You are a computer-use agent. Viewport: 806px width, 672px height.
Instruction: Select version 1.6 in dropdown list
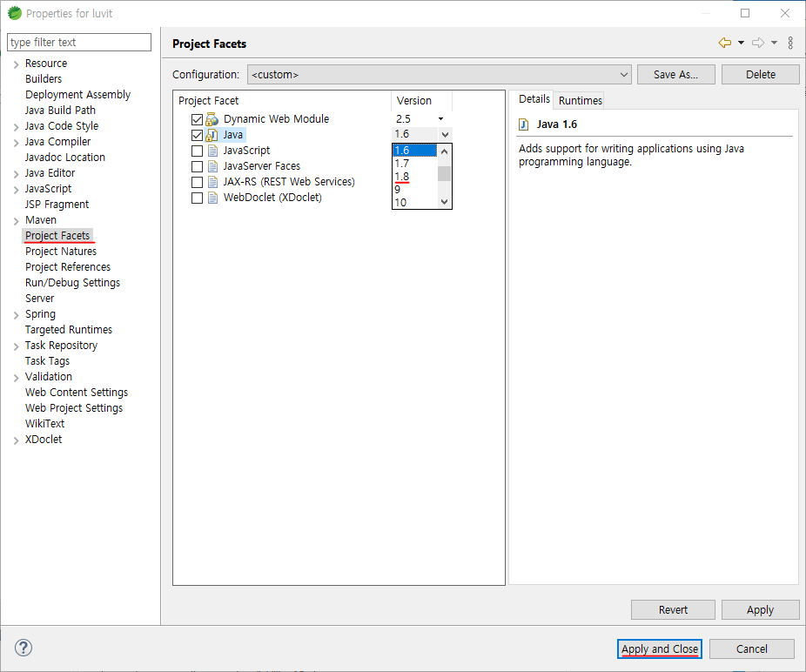[x=414, y=150]
